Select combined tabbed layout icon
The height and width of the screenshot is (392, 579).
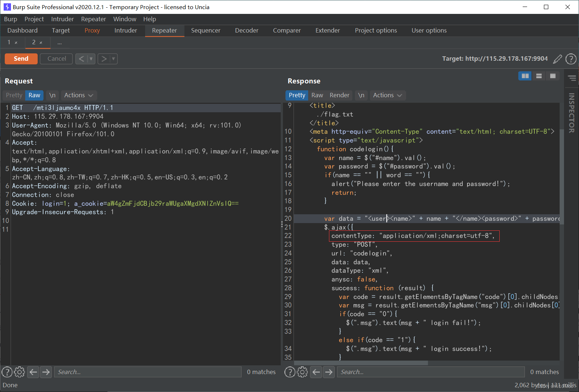553,76
